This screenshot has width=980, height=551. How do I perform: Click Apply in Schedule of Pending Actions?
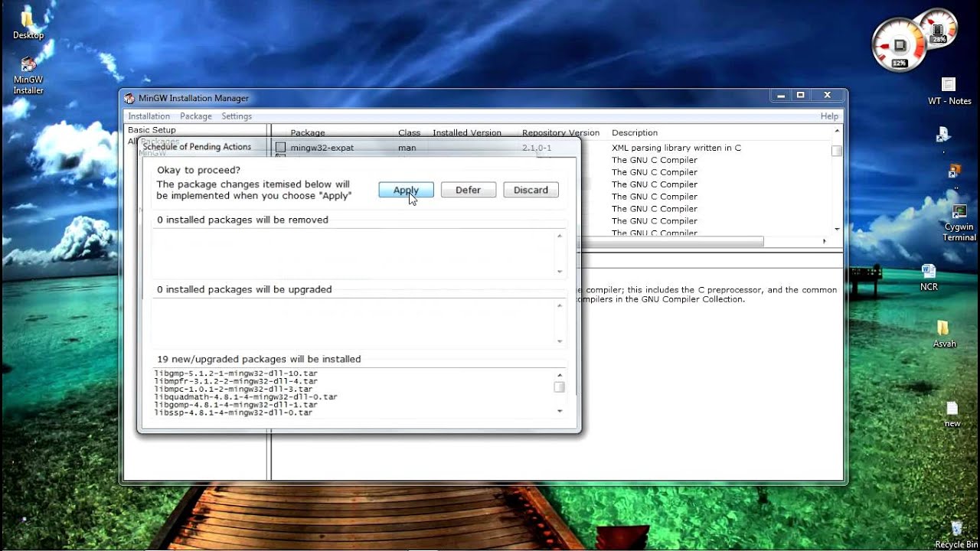pyautogui.click(x=406, y=190)
